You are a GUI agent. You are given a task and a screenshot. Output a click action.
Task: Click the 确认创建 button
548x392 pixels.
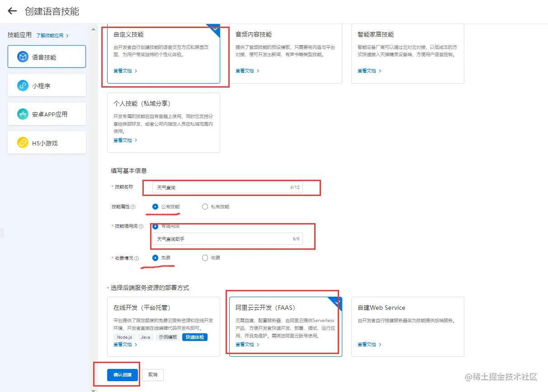[123, 375]
